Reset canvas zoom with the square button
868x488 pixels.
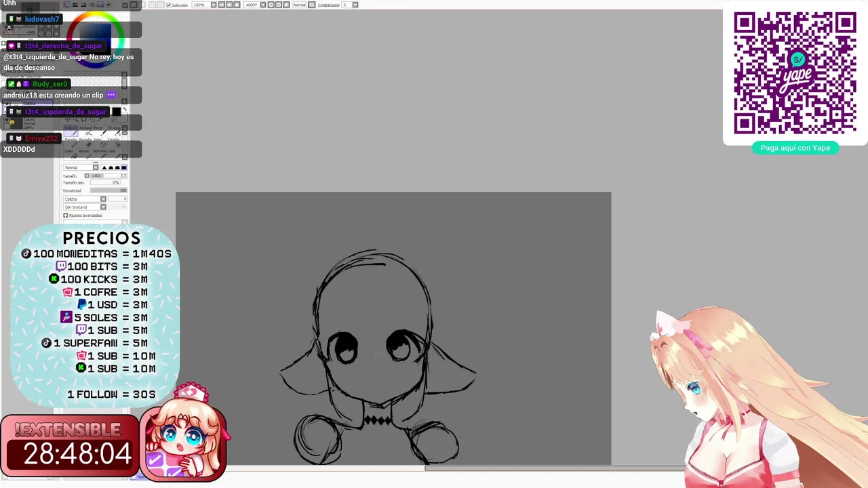click(237, 5)
